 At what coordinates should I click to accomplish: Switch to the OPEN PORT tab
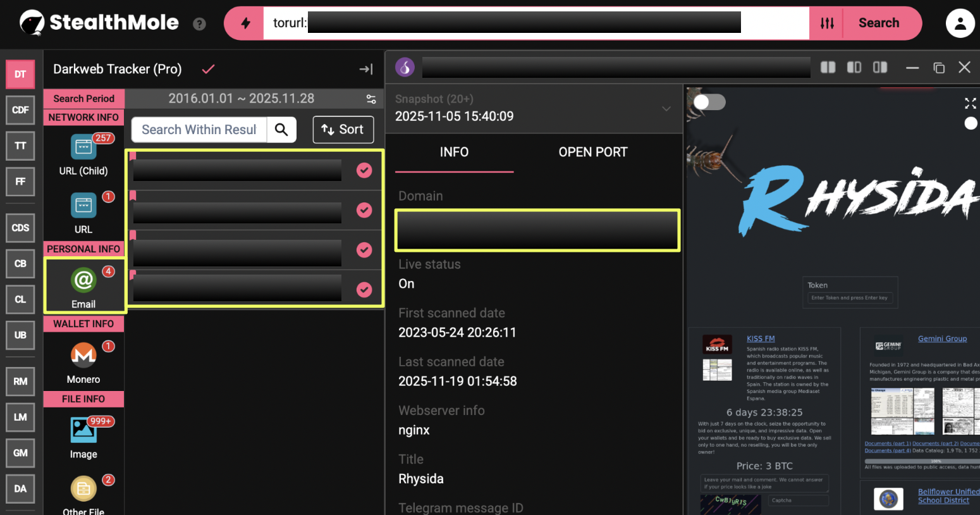pos(592,152)
